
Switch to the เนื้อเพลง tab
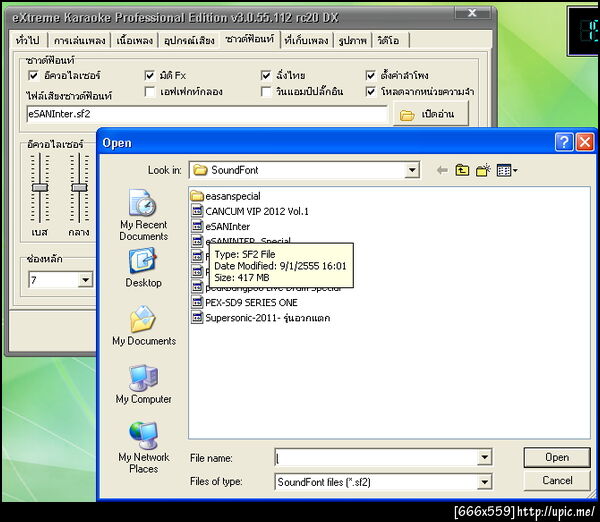[x=135, y=40]
